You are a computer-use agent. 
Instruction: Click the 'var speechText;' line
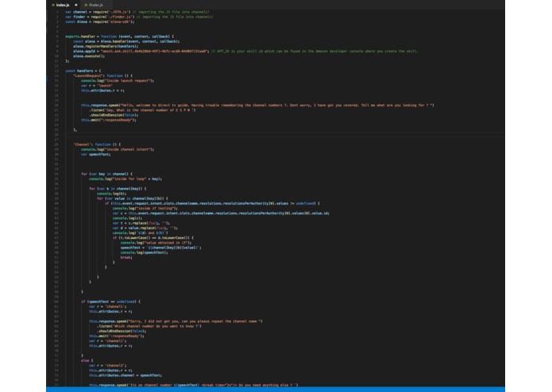(x=96, y=154)
